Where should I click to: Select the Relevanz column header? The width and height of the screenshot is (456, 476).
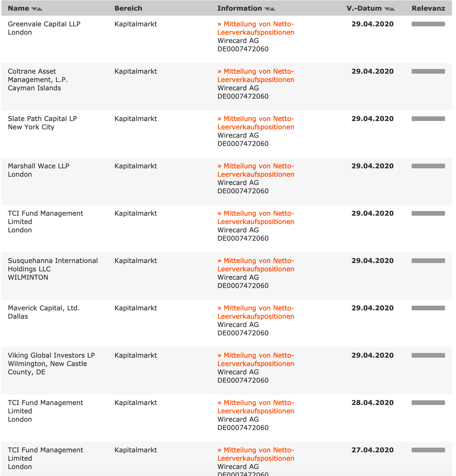(x=428, y=8)
